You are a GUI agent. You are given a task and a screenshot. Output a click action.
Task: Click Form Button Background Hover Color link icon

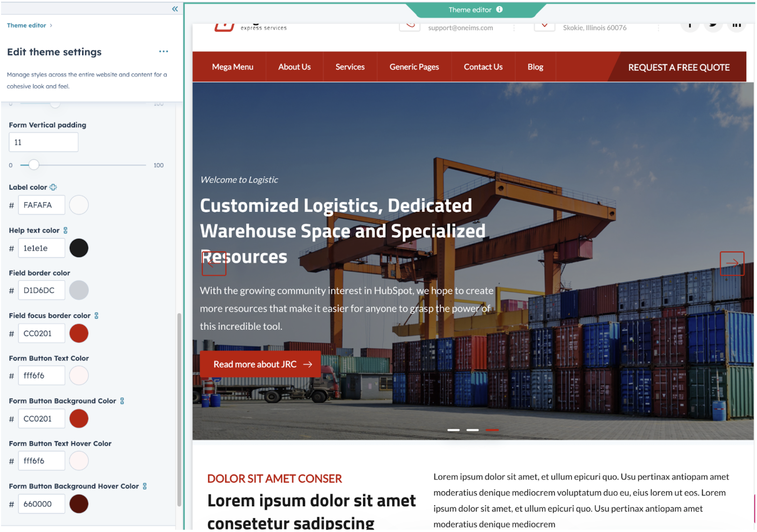tap(145, 486)
